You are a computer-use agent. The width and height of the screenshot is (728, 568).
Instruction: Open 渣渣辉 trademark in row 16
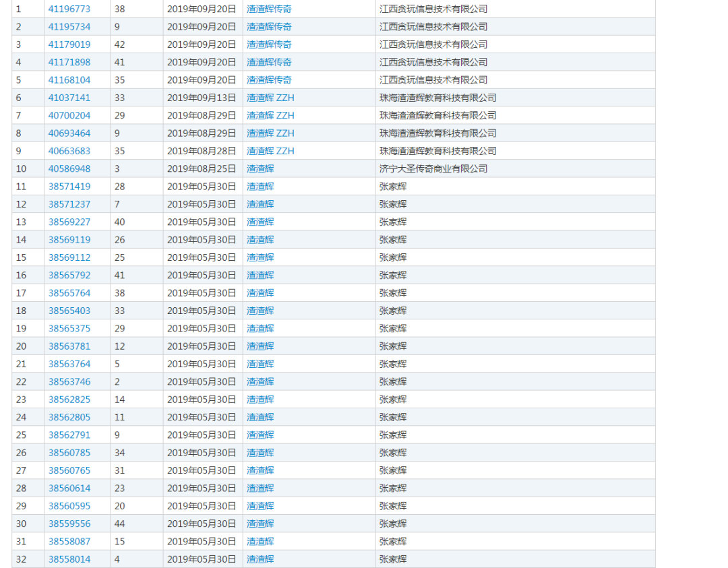click(x=260, y=275)
